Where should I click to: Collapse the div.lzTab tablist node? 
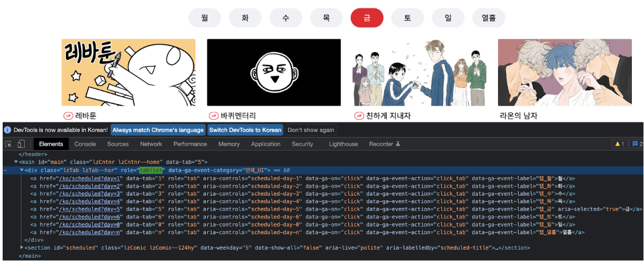click(22, 170)
